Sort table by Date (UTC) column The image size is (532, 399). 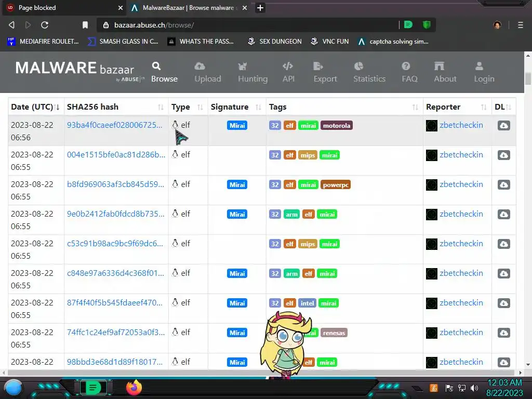pos(35,107)
